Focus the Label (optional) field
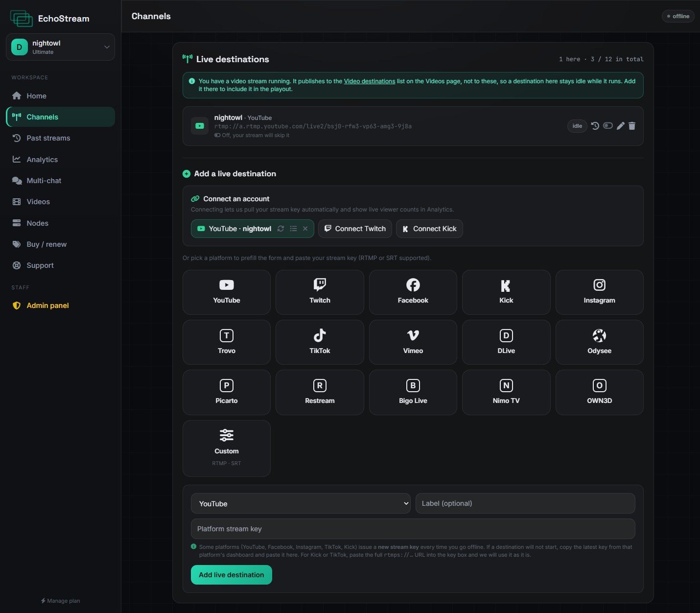 click(525, 503)
